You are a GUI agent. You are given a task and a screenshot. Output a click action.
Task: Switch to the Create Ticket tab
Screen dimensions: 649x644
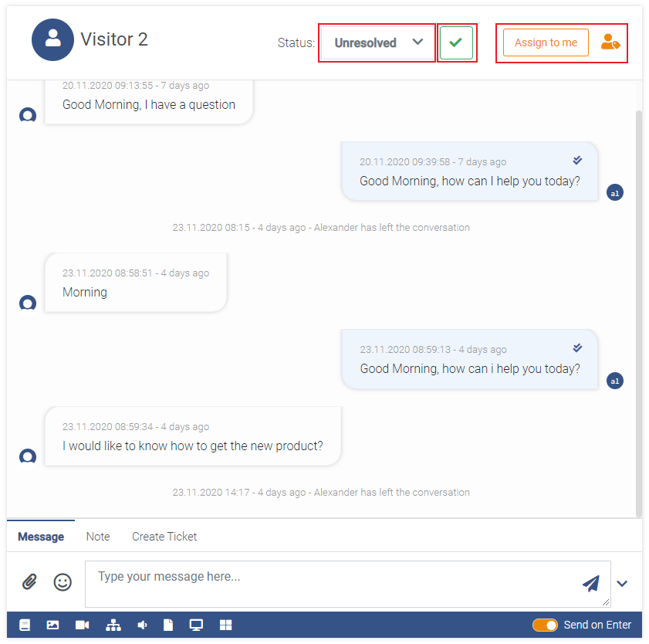click(164, 537)
